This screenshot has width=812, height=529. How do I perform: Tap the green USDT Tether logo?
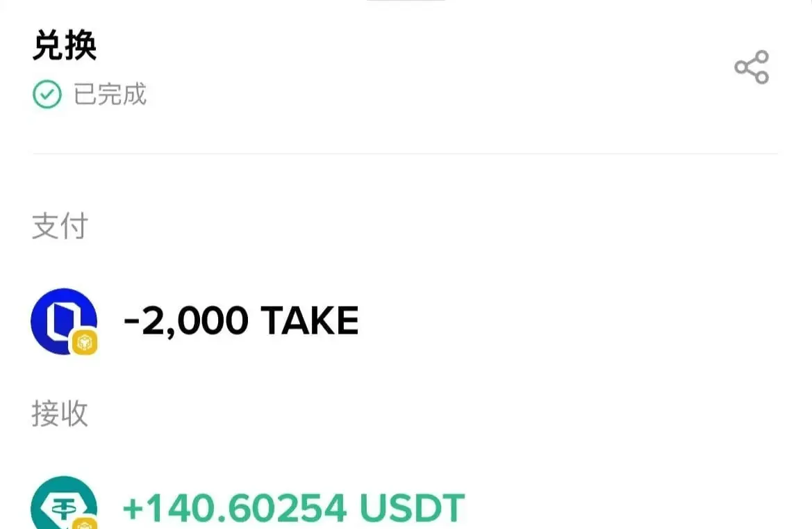[64, 503]
